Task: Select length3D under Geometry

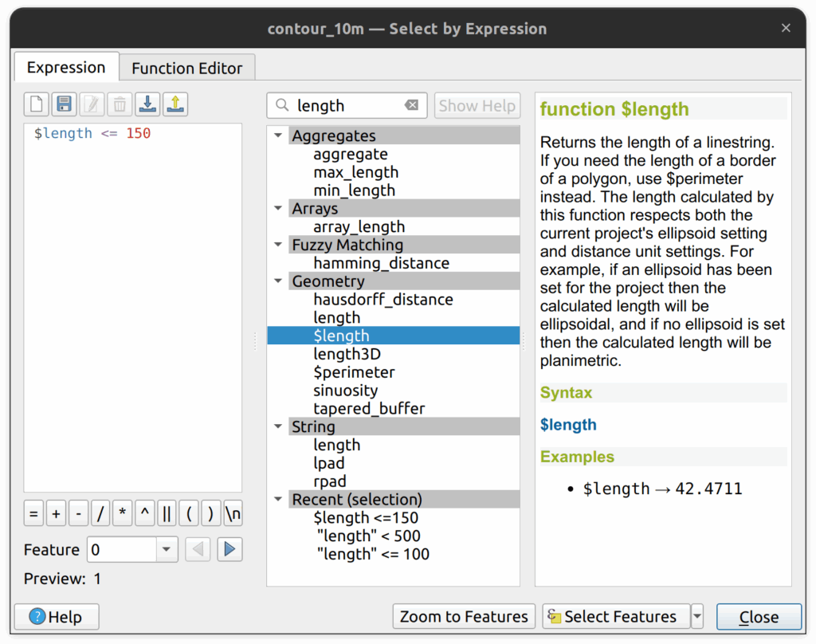Action: 347,354
